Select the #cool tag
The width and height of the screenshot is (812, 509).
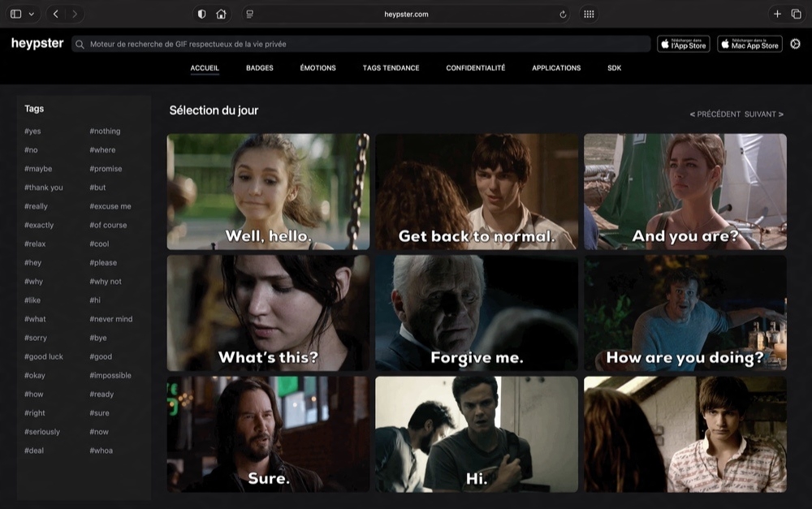(x=99, y=244)
